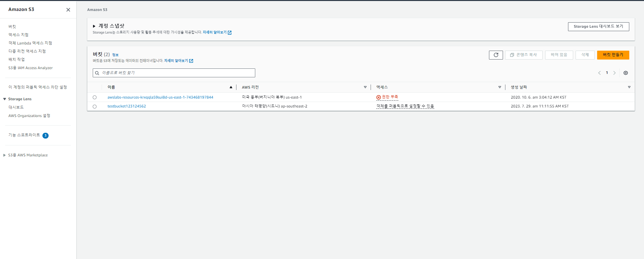Click the search magnifier icon
The height and width of the screenshot is (259, 644).
pyautogui.click(x=97, y=73)
